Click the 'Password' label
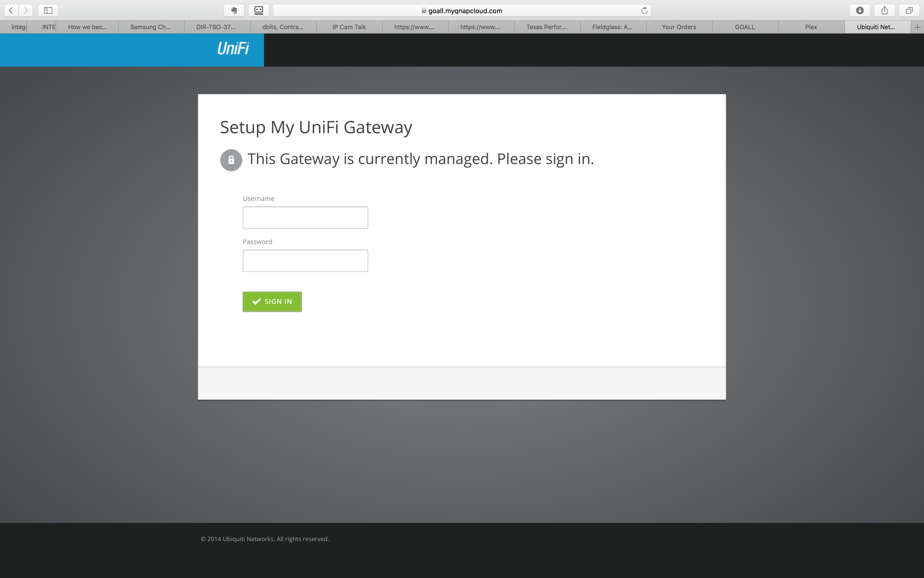The height and width of the screenshot is (578, 924). tap(257, 242)
